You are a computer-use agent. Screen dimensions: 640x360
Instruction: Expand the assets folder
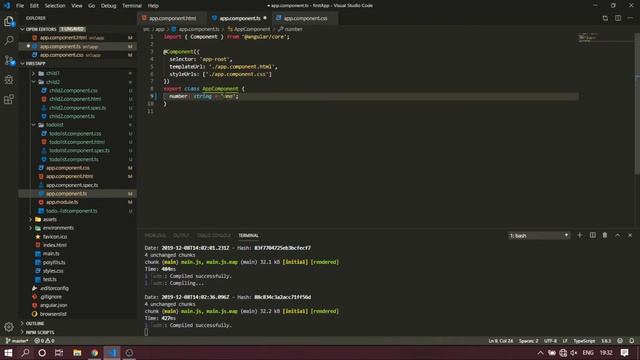[31, 220]
